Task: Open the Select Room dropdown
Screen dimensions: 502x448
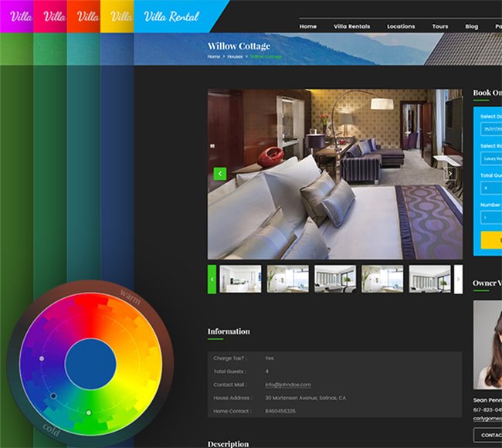Action: (491, 158)
